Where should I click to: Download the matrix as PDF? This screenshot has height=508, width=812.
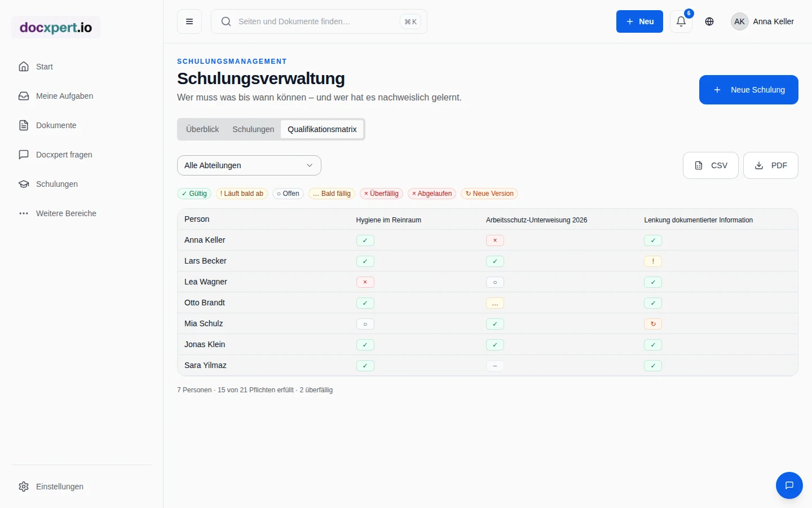(771, 165)
